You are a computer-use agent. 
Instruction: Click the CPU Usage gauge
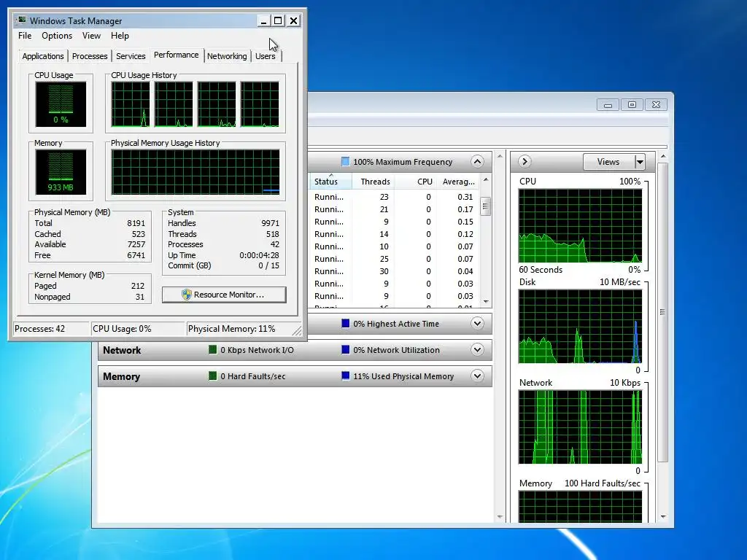(61, 104)
